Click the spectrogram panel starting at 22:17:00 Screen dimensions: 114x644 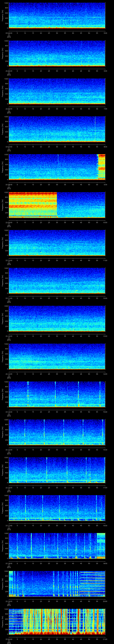pyautogui.click(x=57, y=508)
